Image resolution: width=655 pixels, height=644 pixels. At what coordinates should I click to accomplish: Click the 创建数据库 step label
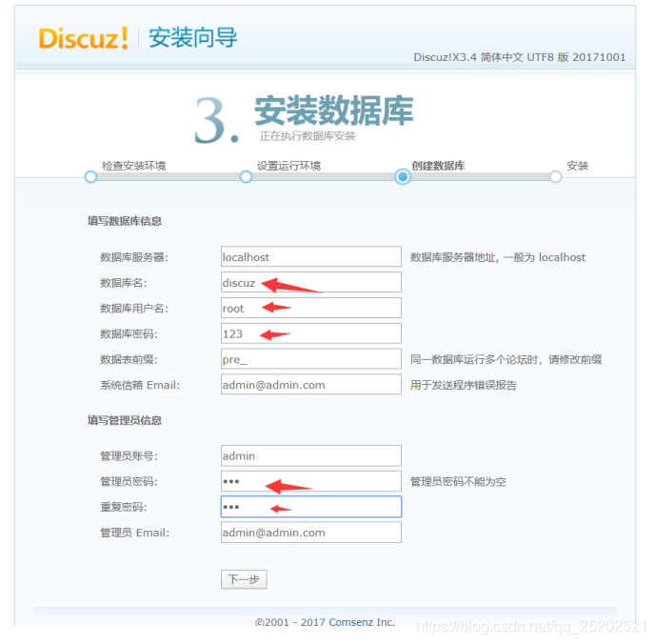(x=438, y=166)
